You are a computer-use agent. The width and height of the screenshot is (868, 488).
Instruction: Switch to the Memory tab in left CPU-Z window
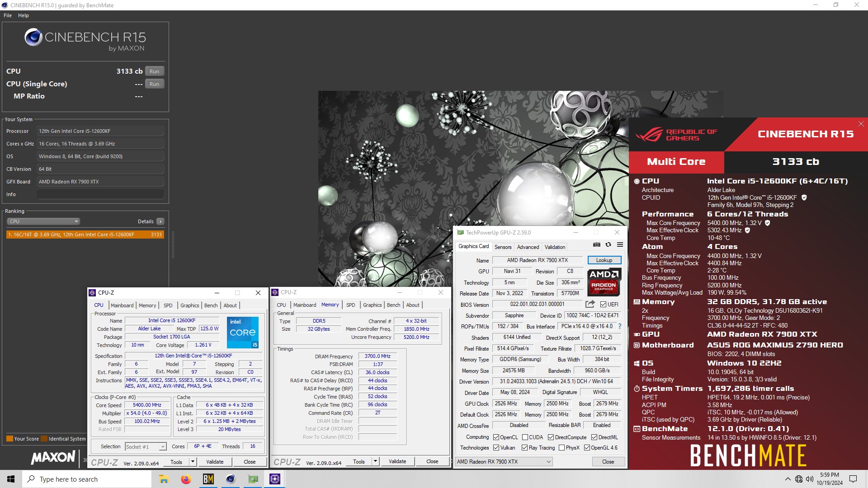click(147, 305)
